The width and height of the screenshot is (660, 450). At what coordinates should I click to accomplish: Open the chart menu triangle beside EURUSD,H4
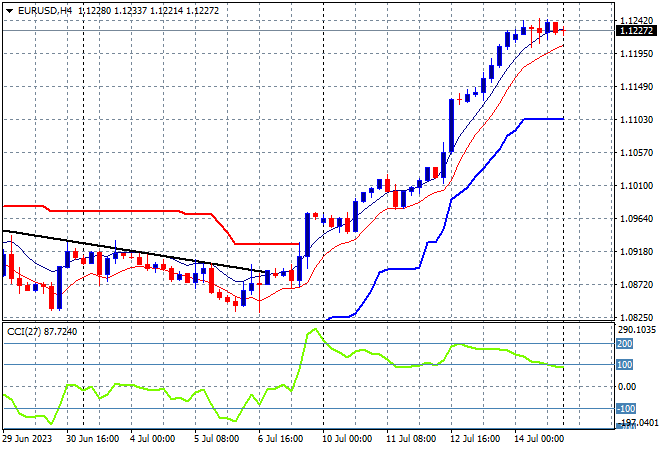tap(9, 11)
